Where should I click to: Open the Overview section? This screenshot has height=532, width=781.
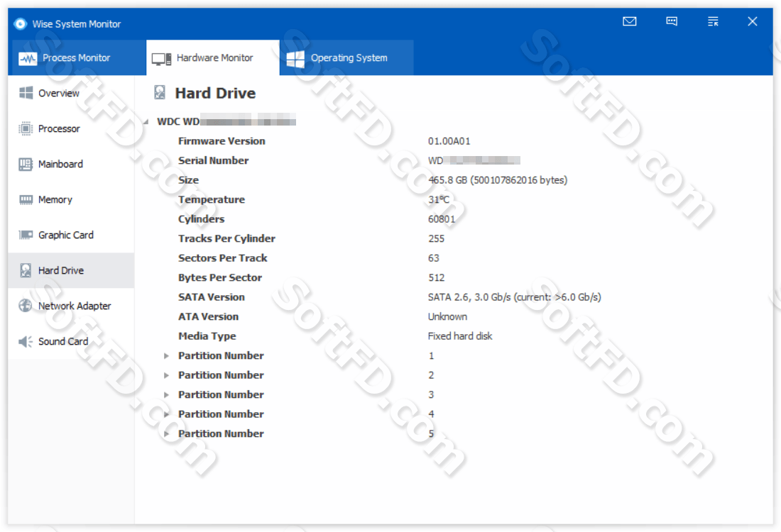tap(71, 93)
